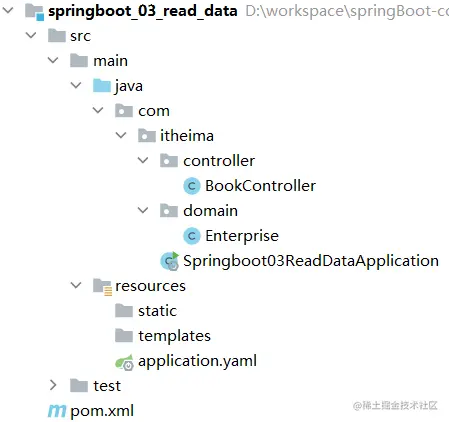Select the Enterprise class name
The height and width of the screenshot is (422, 449).
242,236
